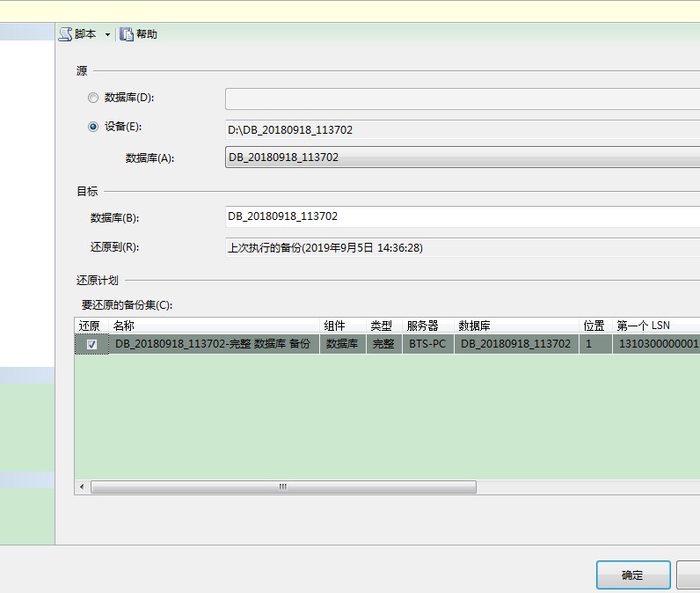The width and height of the screenshot is (700, 593).
Task: Click the 帮助 help button
Action: [x=138, y=34]
